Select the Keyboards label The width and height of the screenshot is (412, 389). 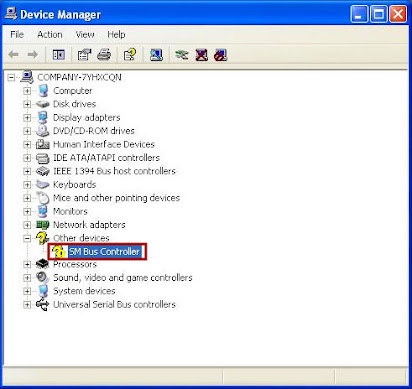[x=75, y=184]
